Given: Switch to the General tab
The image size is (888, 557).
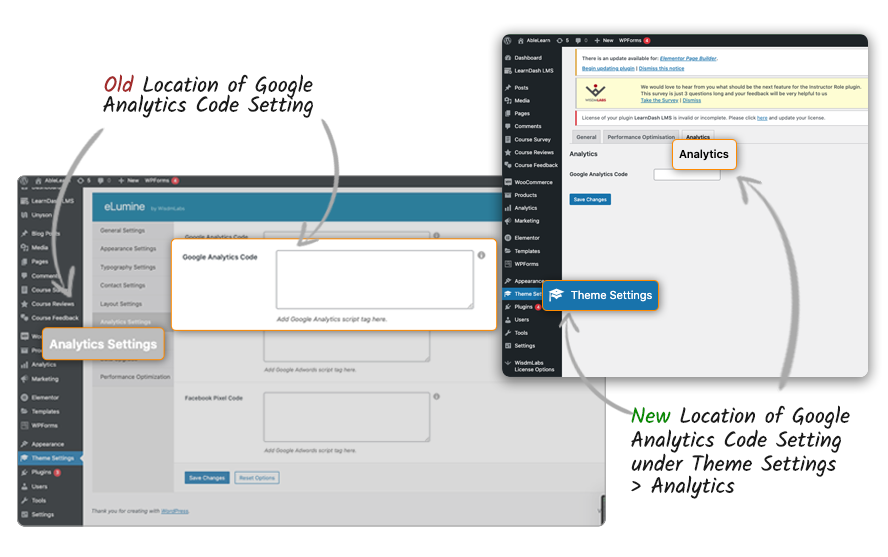Looking at the screenshot, I should [586, 137].
